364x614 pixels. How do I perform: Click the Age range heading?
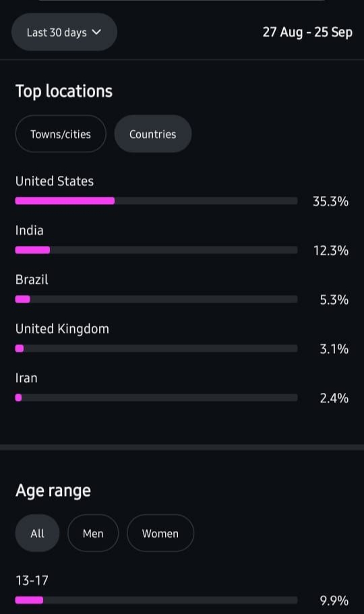click(53, 491)
